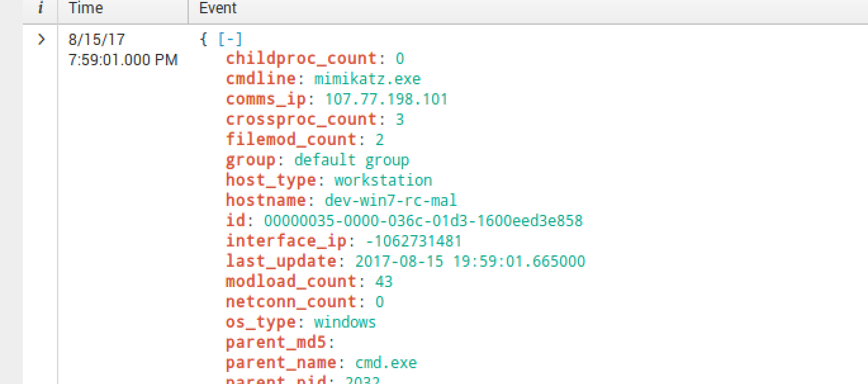Expand the event row chevron arrow
The width and height of the screenshot is (868, 384).
click(x=41, y=40)
